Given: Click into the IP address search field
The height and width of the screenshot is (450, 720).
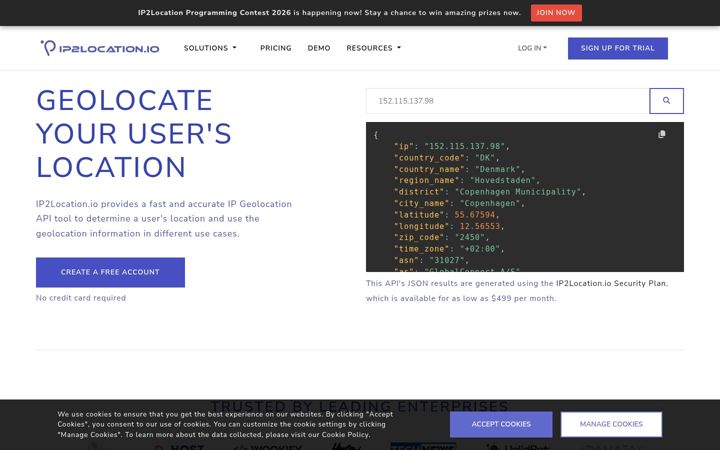Looking at the screenshot, I should pos(507,101).
